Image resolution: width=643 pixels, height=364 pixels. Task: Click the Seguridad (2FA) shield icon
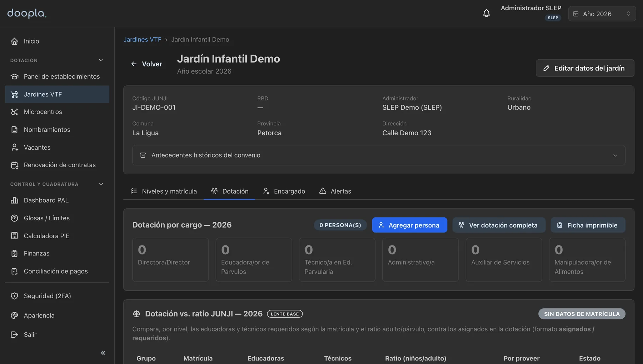(x=14, y=296)
